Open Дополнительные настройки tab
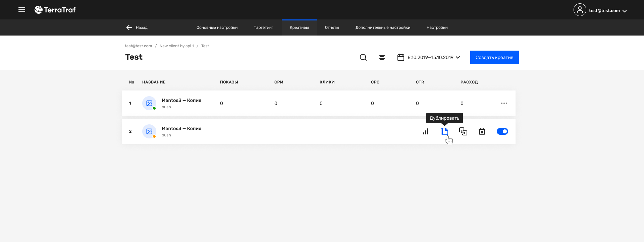 (383, 27)
